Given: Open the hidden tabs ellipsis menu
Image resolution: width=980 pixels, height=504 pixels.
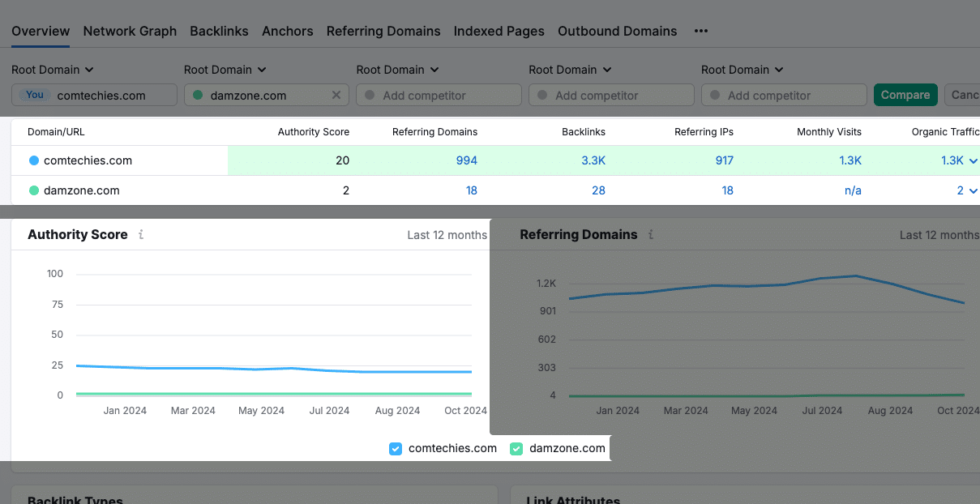Looking at the screenshot, I should 700,31.
